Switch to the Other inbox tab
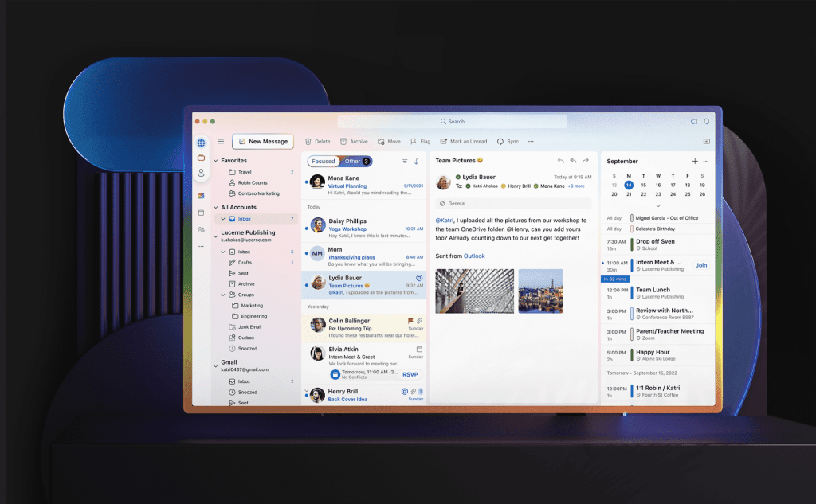816x504 pixels. coord(356,162)
